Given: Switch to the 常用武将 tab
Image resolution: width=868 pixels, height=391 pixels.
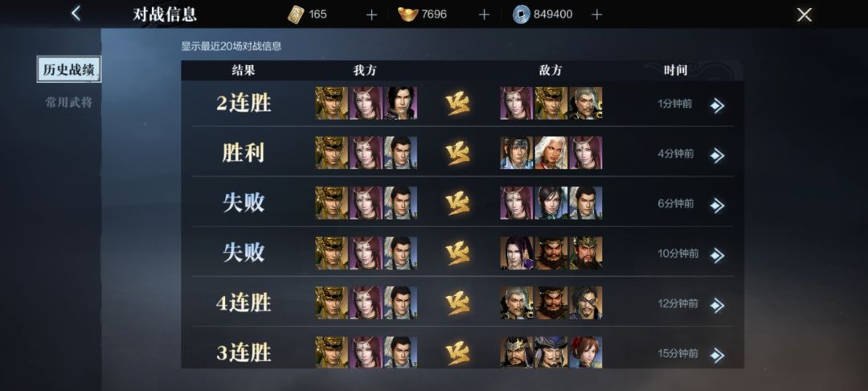Looking at the screenshot, I should pyautogui.click(x=68, y=102).
